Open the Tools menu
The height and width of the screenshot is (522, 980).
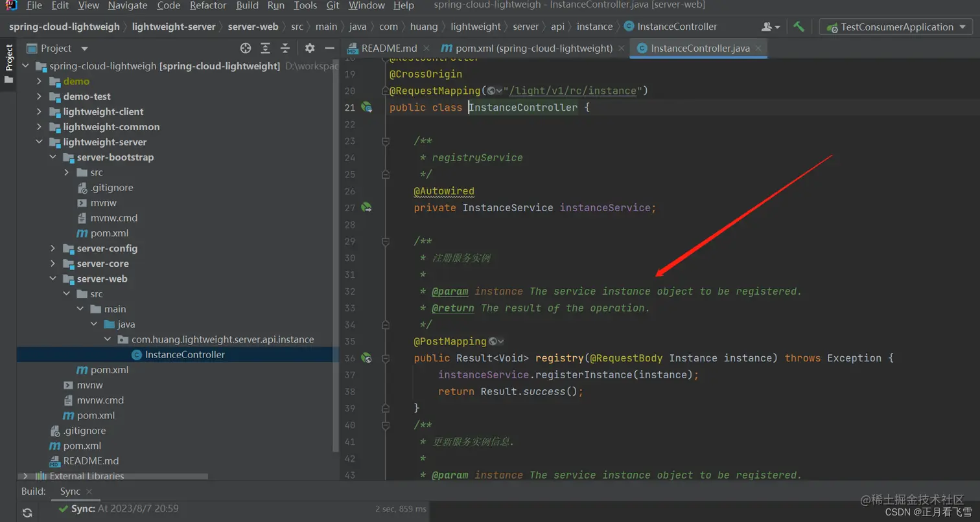[305, 5]
